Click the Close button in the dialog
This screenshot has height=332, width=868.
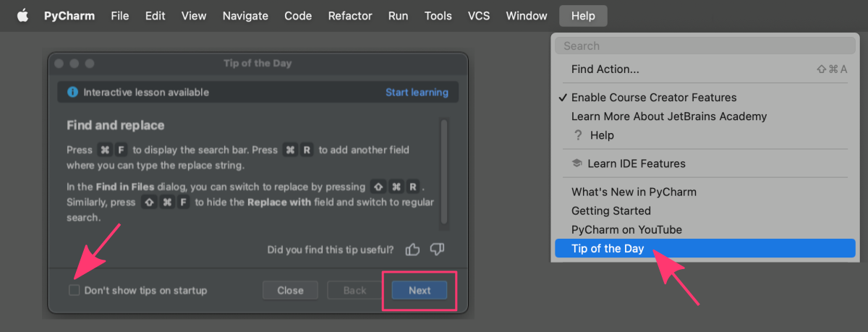point(290,290)
